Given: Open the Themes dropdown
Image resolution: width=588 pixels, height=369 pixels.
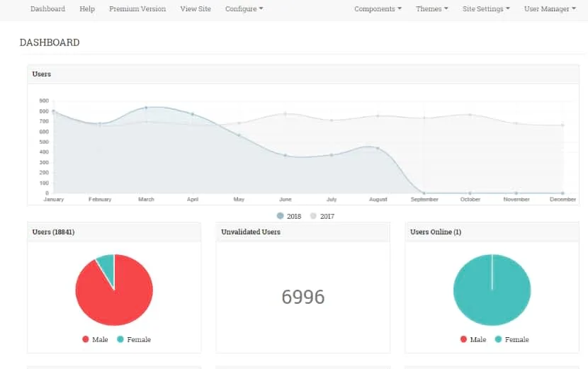Looking at the screenshot, I should (431, 8).
